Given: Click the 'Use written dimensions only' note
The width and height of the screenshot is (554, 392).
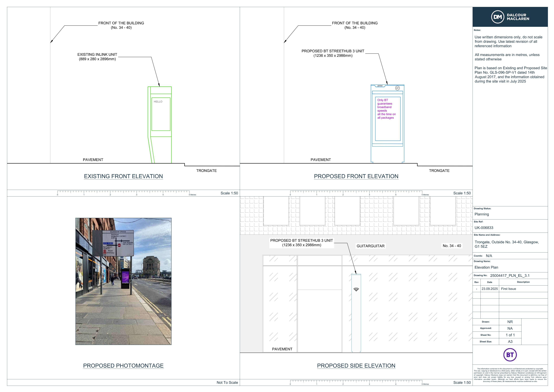Looking at the screenshot, I should click(x=508, y=42).
